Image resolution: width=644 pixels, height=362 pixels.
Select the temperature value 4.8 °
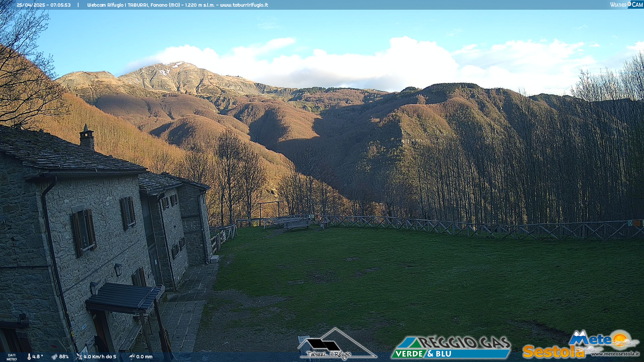coord(38,357)
